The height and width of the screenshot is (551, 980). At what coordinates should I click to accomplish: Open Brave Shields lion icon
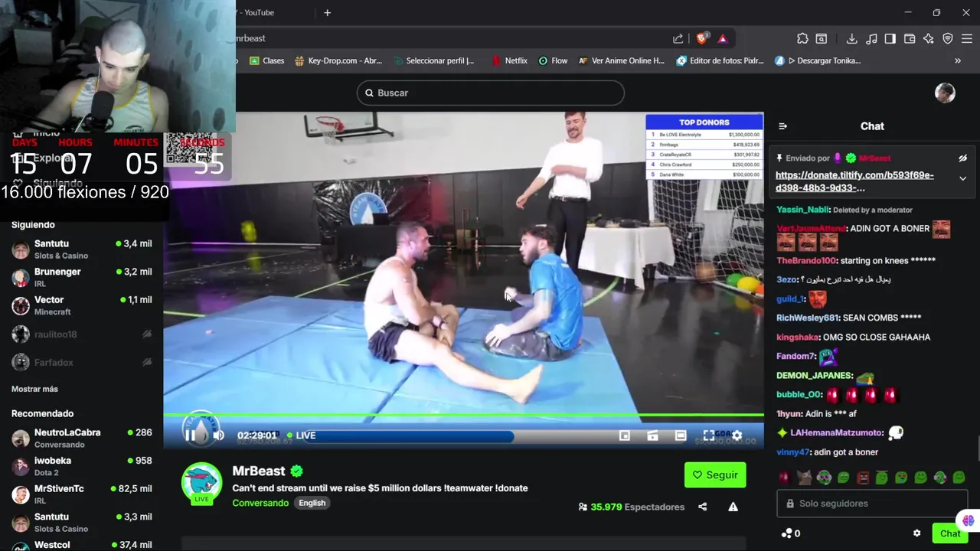[702, 38]
